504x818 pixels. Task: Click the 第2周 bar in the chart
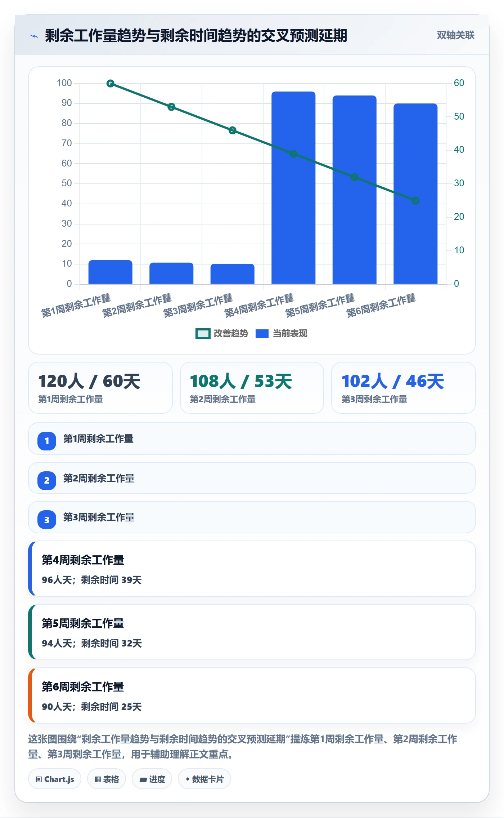[171, 274]
